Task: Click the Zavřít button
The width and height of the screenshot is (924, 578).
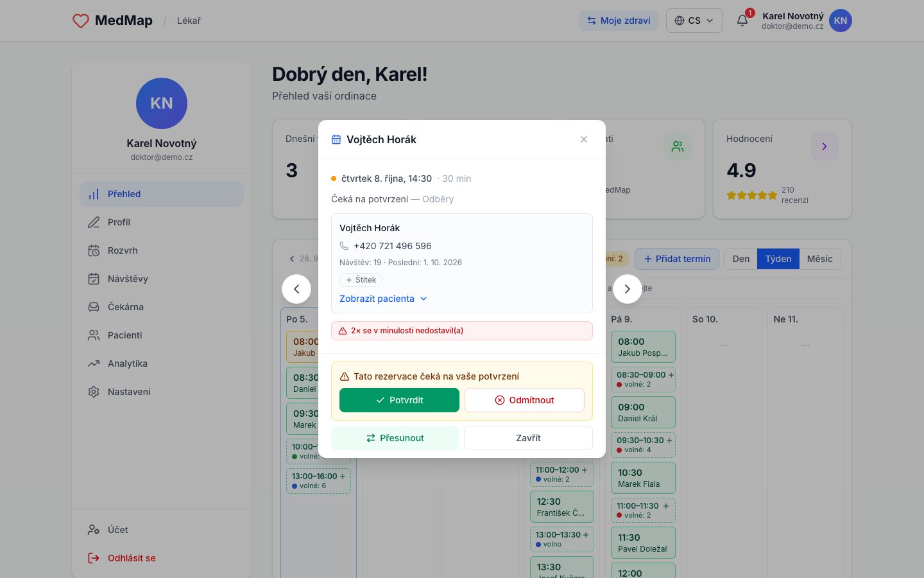Action: (528, 438)
